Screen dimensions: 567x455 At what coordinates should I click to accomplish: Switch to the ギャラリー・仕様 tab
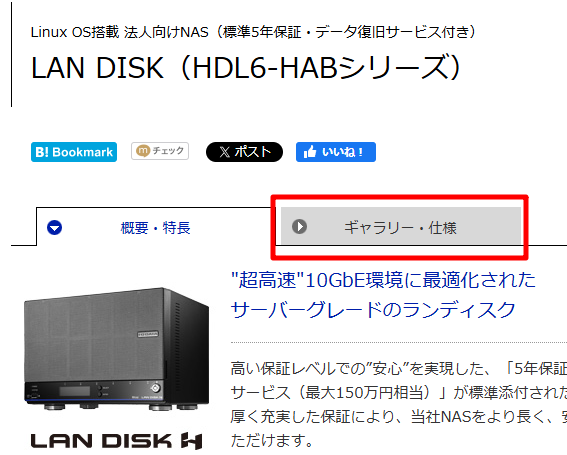[x=401, y=227]
